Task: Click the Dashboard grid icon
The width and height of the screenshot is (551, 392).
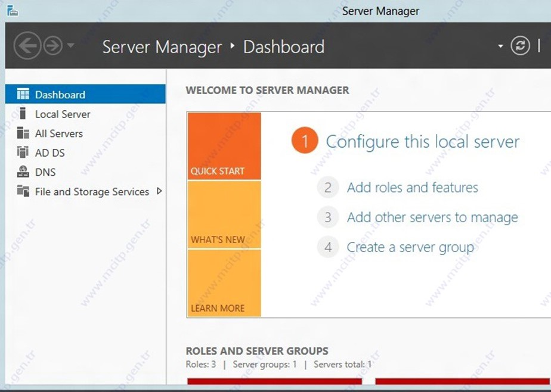Action: pyautogui.click(x=23, y=94)
